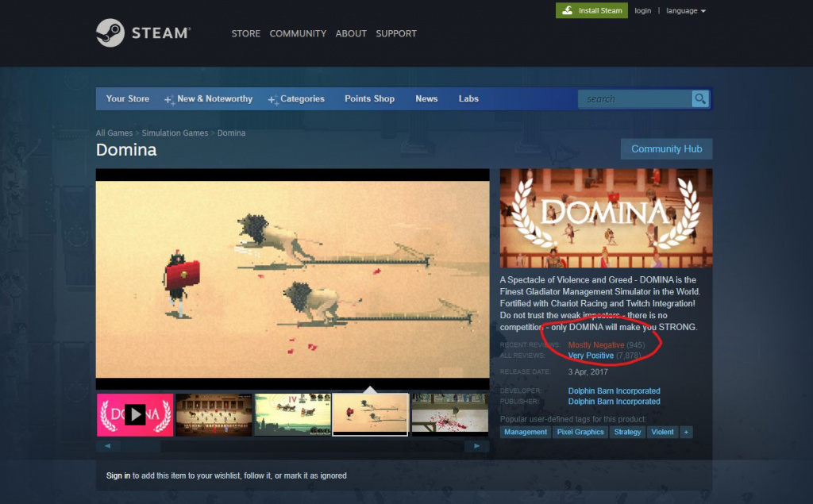Screen dimensions: 813x504
Task: Select the Management tag
Action: 526,432
